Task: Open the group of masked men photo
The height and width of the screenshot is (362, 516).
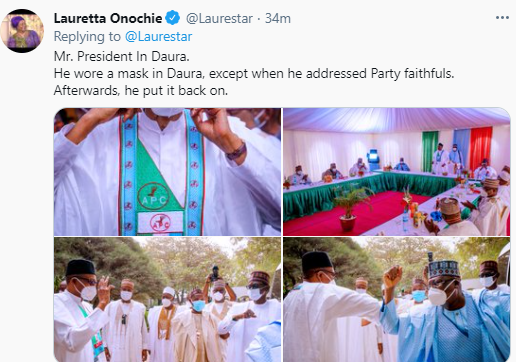Action: (x=167, y=300)
